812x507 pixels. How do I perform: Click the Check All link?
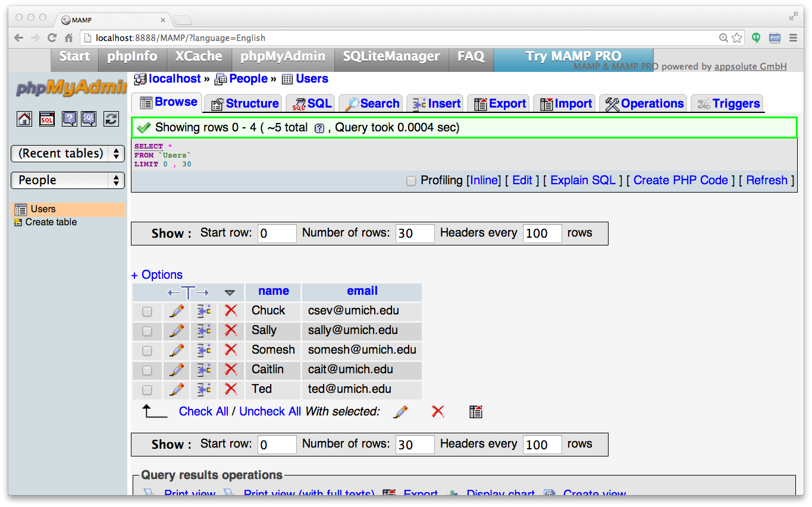tap(203, 411)
